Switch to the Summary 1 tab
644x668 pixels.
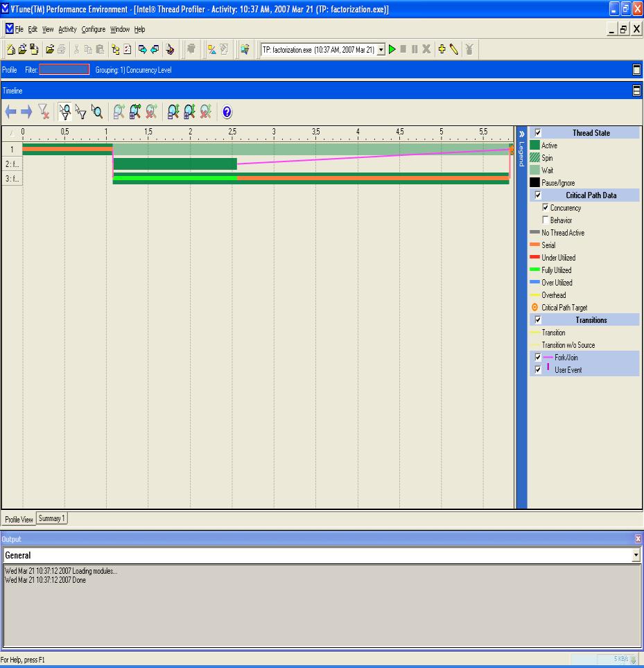(x=52, y=518)
